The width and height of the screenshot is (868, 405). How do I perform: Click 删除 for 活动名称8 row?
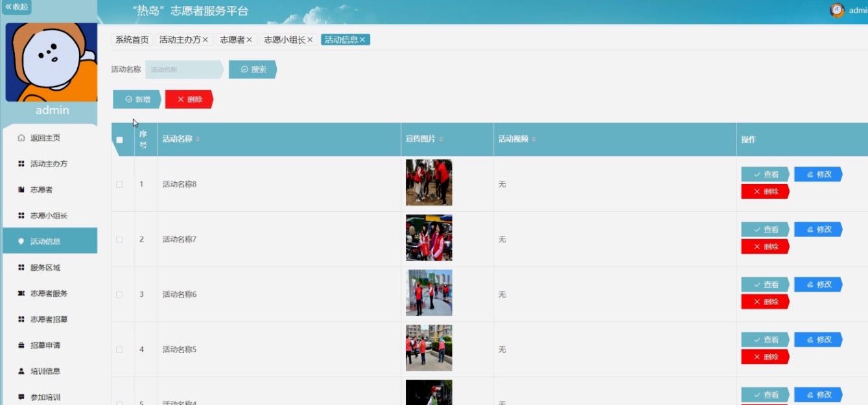[x=766, y=192]
